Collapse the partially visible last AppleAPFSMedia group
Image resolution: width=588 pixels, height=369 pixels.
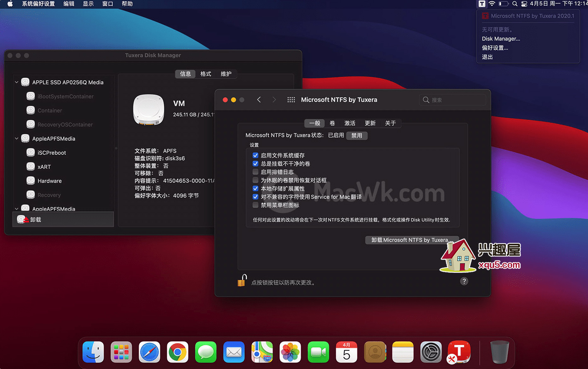point(17,209)
